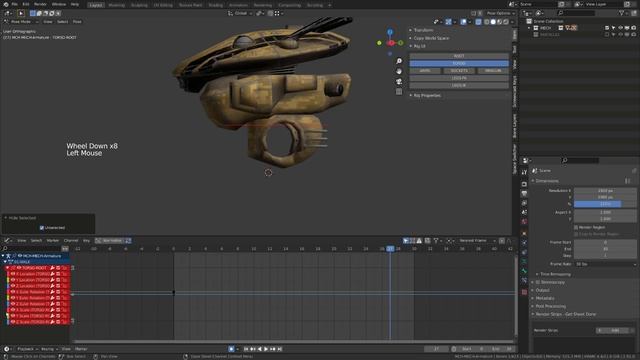Open viewport shading options arrow
This screenshot has width=640, height=360.
point(512,22)
